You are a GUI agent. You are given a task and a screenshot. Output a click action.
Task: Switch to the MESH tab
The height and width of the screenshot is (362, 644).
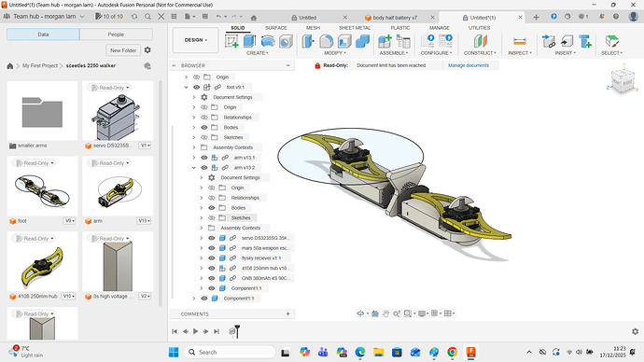click(x=313, y=28)
